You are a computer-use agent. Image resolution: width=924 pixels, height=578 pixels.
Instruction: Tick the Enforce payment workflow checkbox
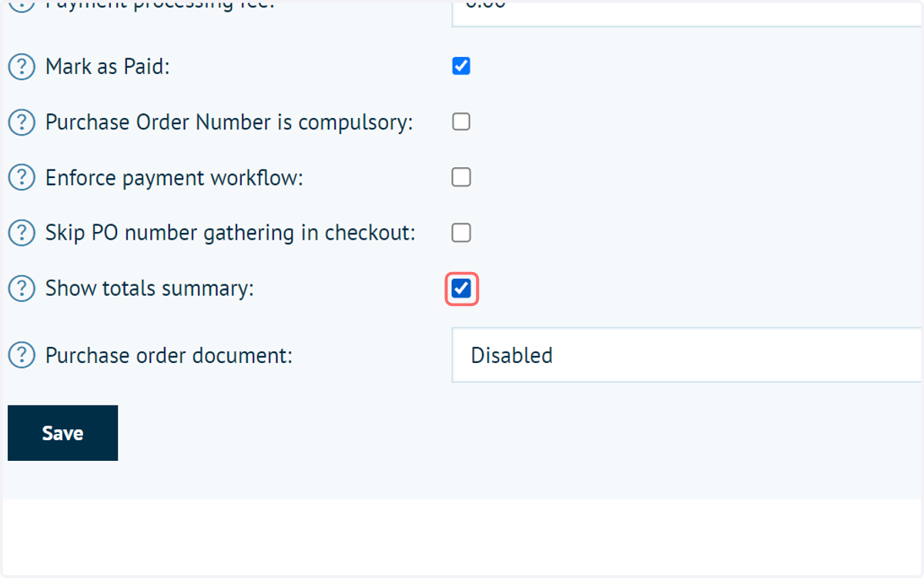tap(461, 177)
